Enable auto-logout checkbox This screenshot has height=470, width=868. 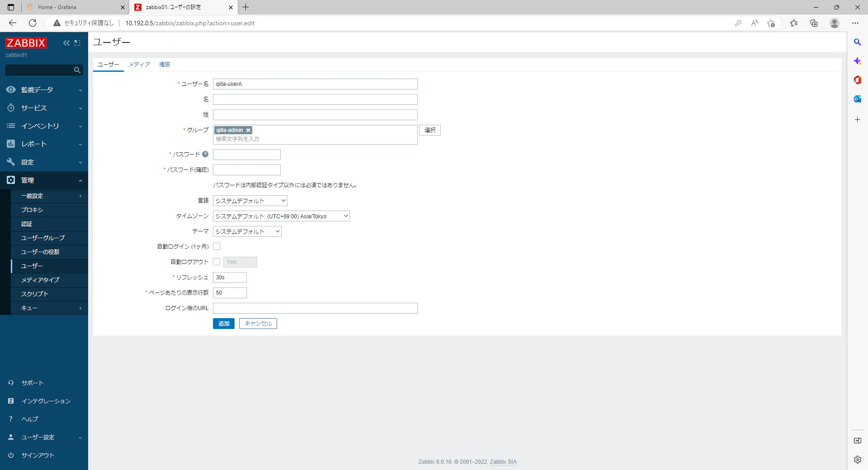coord(217,262)
